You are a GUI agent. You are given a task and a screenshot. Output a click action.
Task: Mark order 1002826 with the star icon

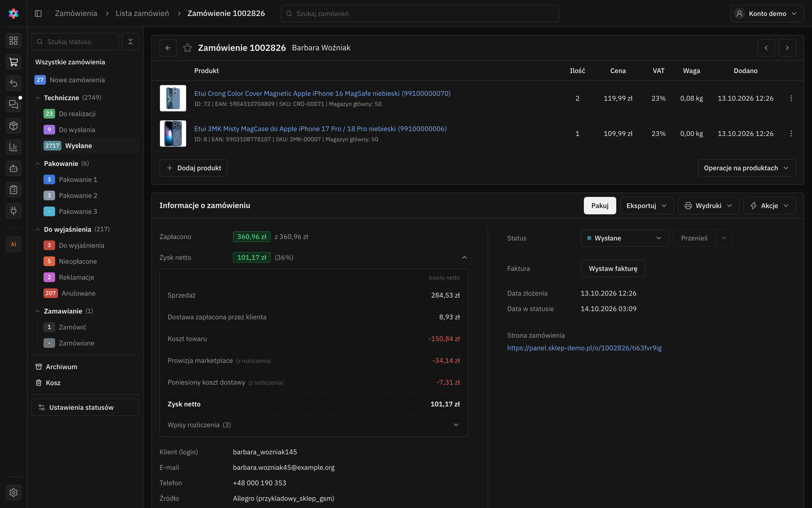tap(187, 48)
